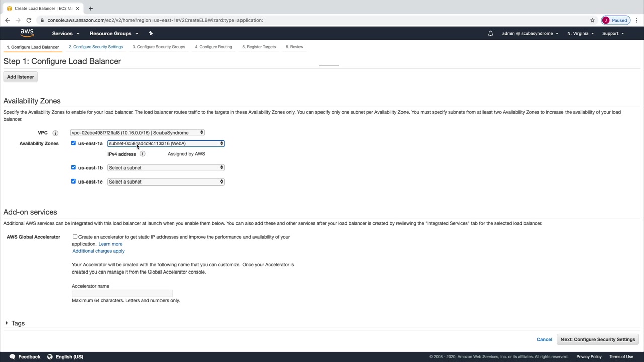Click the globe language icon
Image resolution: width=644 pixels, height=362 pixels.
click(50, 357)
